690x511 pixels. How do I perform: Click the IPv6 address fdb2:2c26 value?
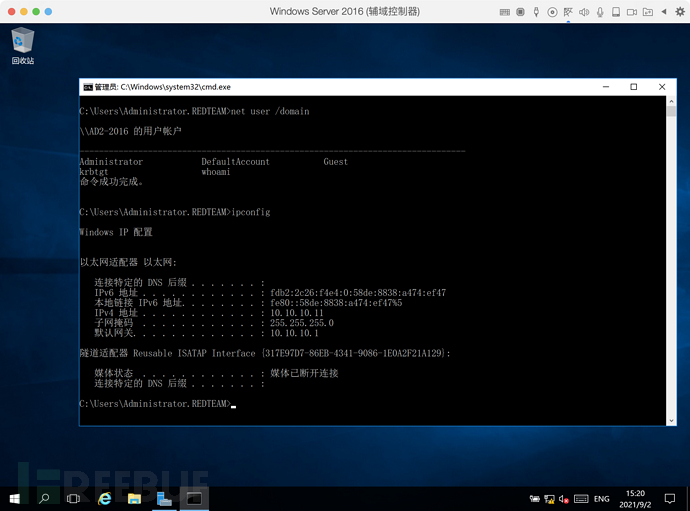(358, 293)
